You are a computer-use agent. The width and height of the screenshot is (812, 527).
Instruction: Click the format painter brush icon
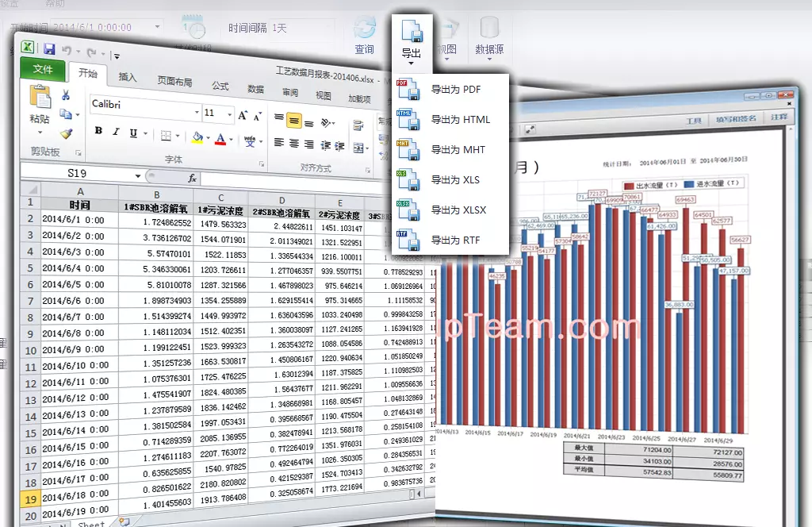click(x=66, y=133)
